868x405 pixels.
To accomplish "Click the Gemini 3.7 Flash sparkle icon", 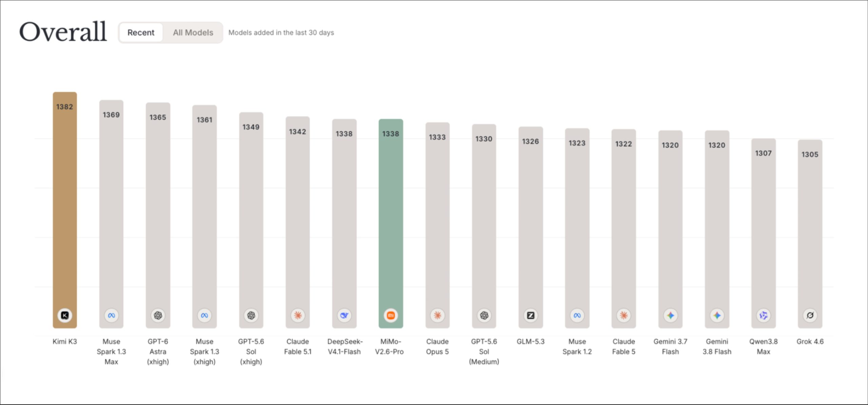I will coord(670,316).
